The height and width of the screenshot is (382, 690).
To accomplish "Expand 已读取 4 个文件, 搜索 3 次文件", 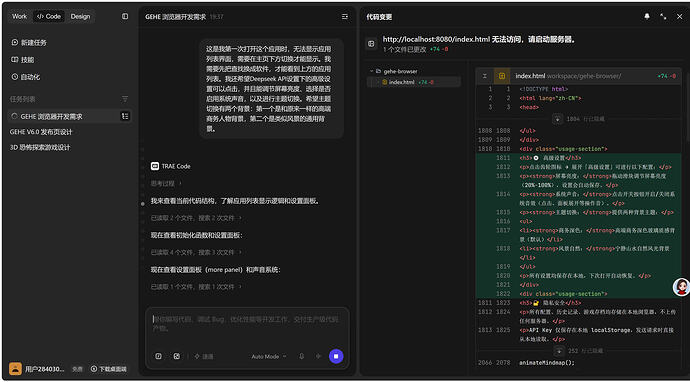I will (x=196, y=253).
